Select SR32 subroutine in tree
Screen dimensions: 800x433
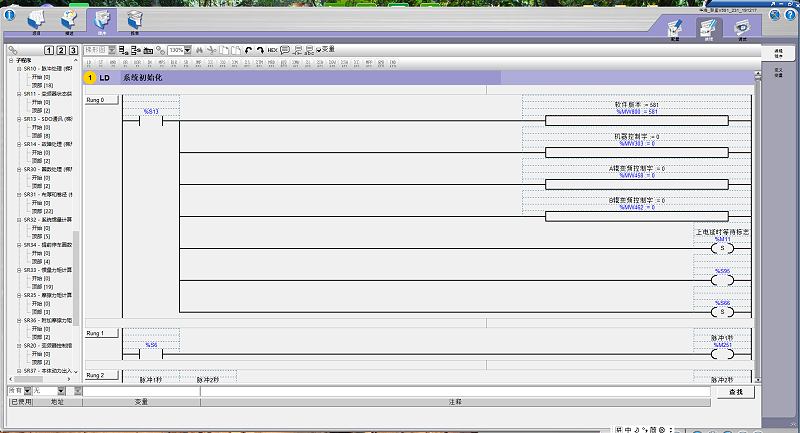[x=48, y=220]
